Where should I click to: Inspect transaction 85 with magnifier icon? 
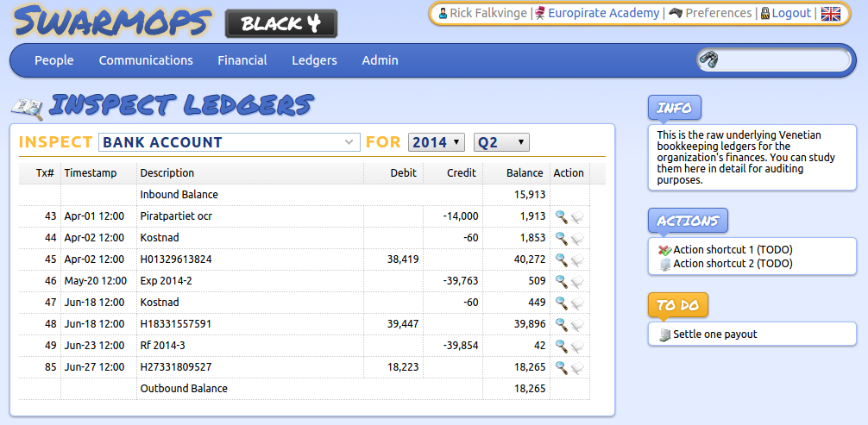(562, 367)
